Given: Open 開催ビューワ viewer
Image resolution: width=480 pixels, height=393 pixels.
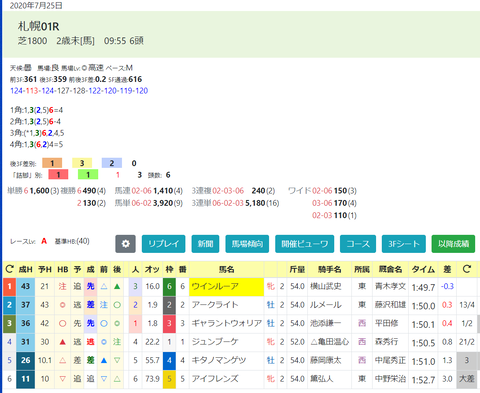Looking at the screenshot, I should coord(304,244).
